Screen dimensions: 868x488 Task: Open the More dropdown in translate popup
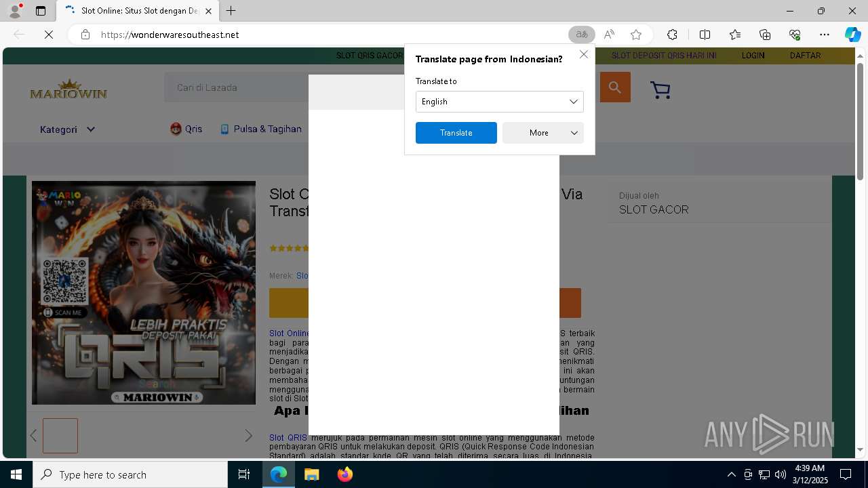point(542,133)
